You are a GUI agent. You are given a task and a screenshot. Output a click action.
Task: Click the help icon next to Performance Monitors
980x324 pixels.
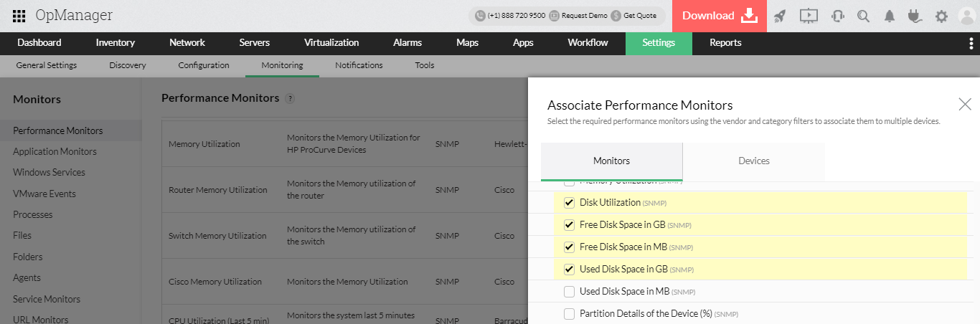[x=290, y=98]
